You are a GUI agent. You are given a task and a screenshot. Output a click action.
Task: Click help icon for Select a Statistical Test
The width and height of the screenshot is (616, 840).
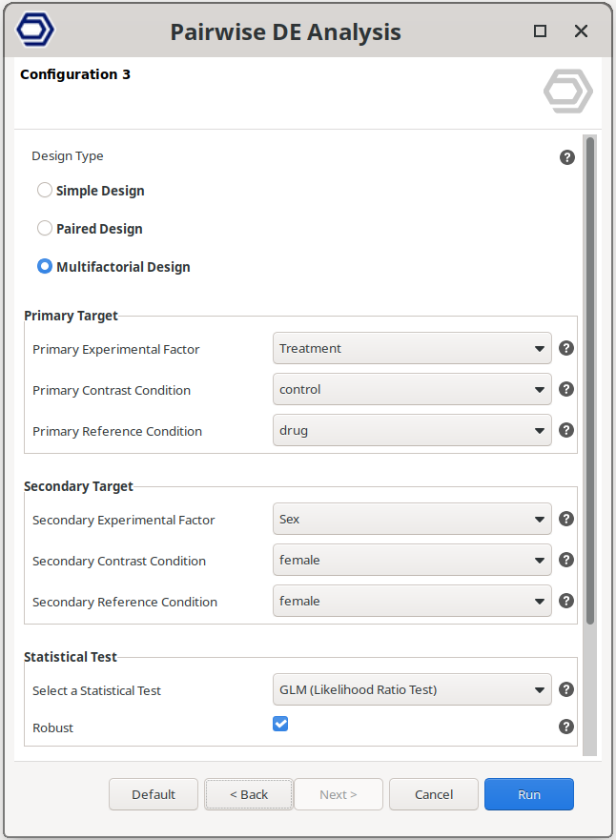point(566,690)
